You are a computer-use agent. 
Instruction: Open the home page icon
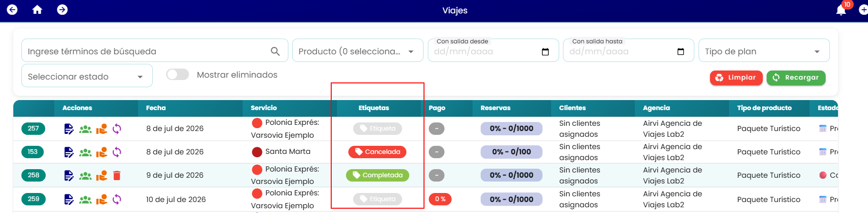click(x=37, y=10)
